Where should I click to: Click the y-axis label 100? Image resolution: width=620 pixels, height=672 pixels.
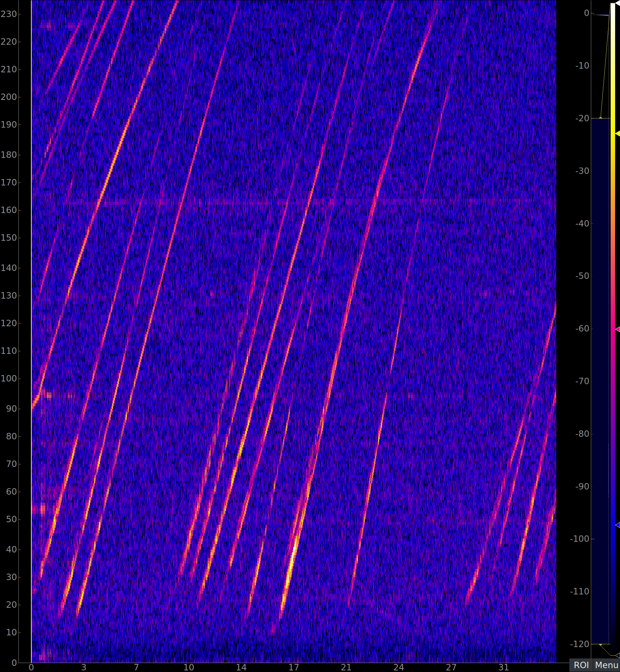[x=9, y=379]
